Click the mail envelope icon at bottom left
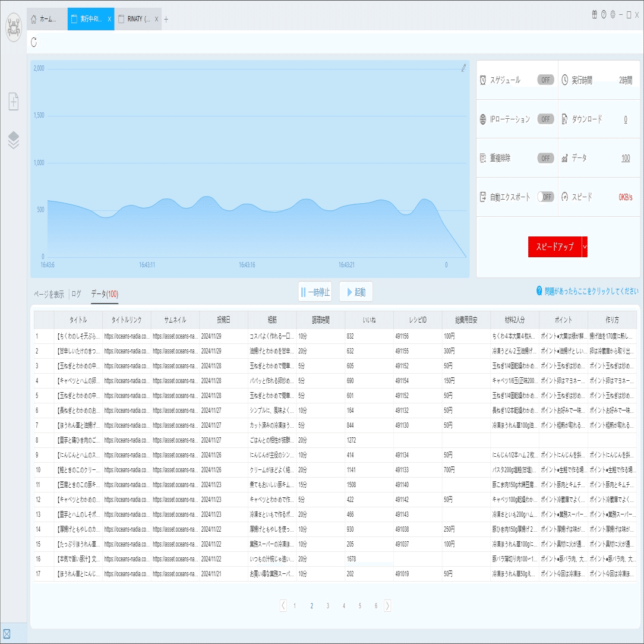Screen dimensions: 644x644 (x=7, y=634)
